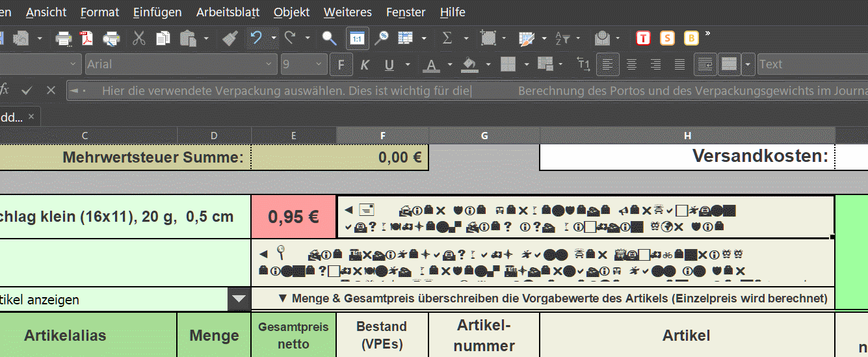
Task: Click the zoom percent magnifier icon
Action: pyautogui.click(x=382, y=38)
